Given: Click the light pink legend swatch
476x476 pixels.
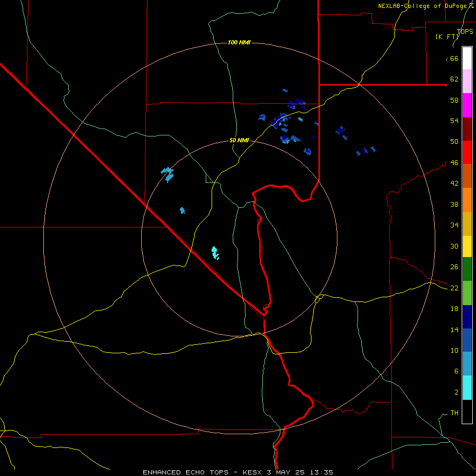Looking at the screenshot, I should pos(467,81).
